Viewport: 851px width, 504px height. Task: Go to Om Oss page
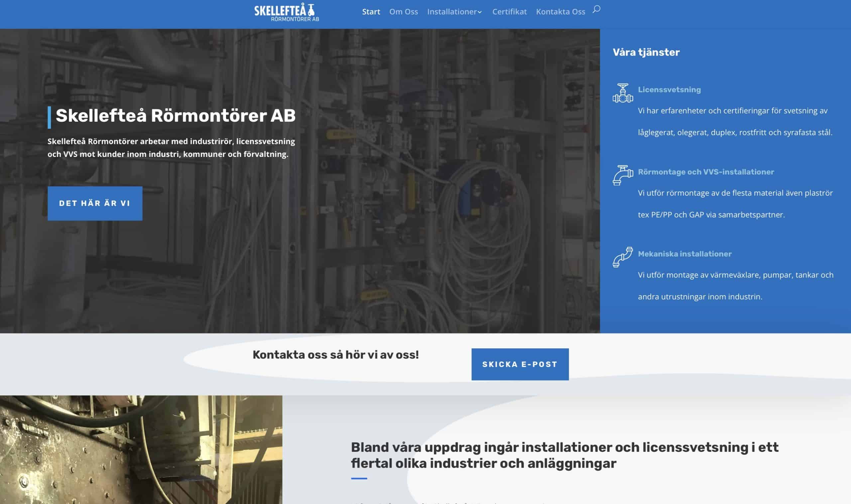tap(404, 12)
